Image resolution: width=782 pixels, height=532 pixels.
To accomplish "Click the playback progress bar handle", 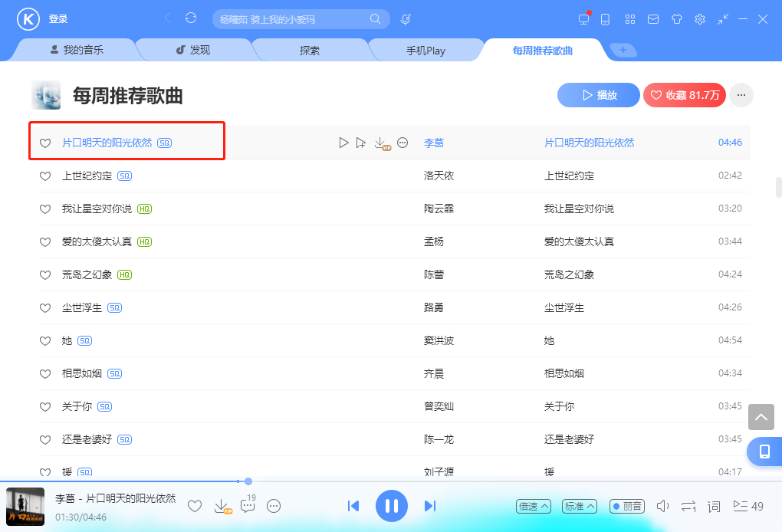I will pyautogui.click(x=248, y=481).
